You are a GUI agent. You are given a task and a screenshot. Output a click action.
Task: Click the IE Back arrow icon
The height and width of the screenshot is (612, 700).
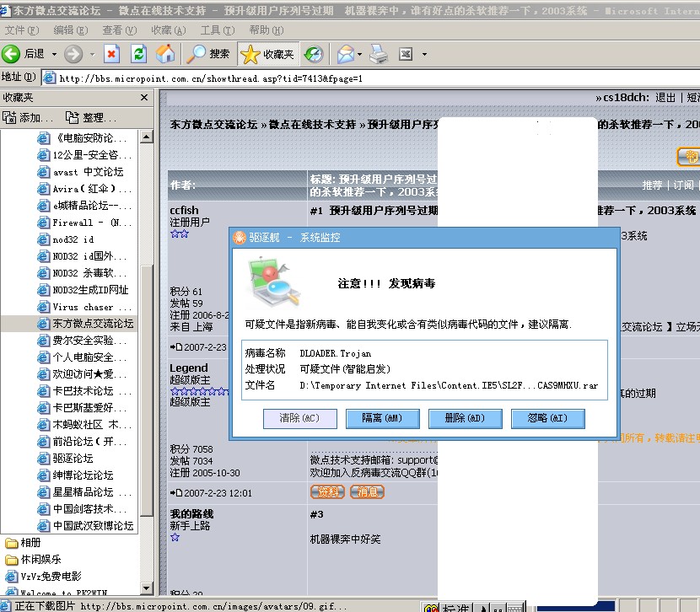[11, 54]
